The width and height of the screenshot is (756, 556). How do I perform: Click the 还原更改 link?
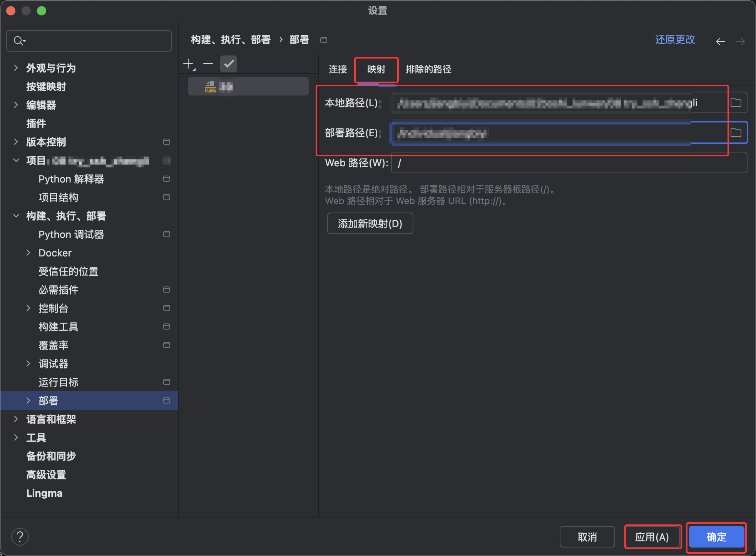(675, 40)
